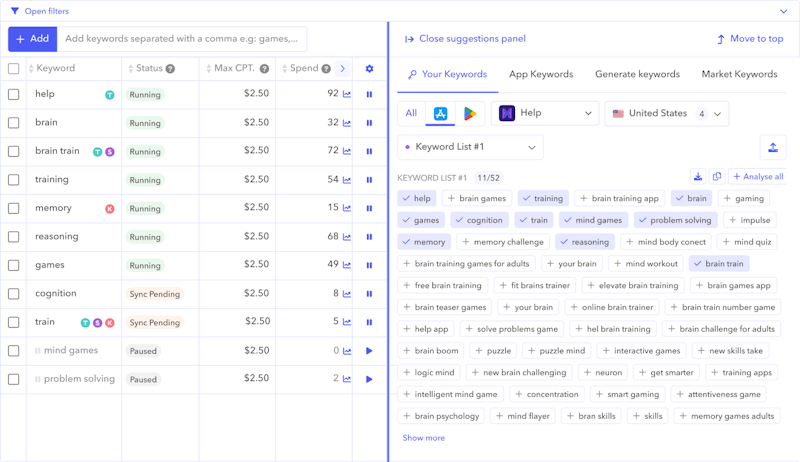The width and height of the screenshot is (800, 462).
Task: Resume the paused 'mind games' keyword
Action: 369,351
